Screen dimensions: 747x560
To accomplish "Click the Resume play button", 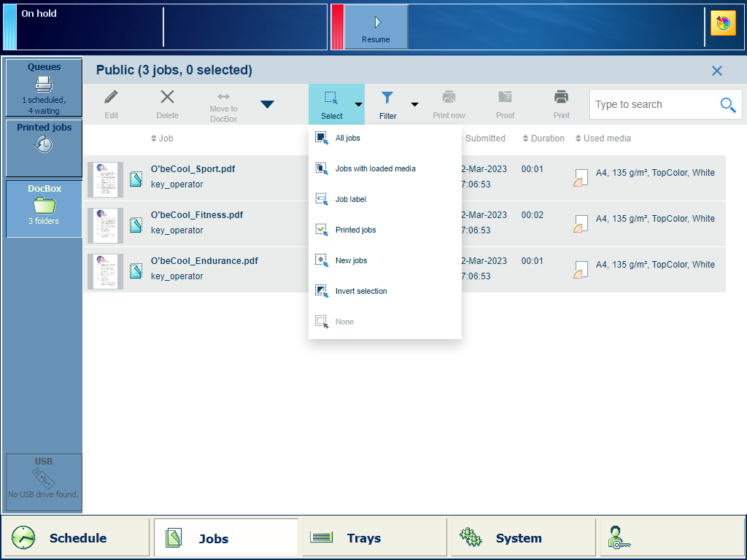I will point(376,27).
